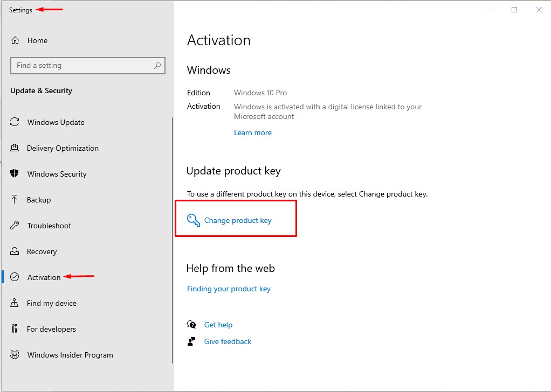This screenshot has height=392, width=551.
Task: Click the Troubleshoot wrench icon
Action: click(15, 225)
